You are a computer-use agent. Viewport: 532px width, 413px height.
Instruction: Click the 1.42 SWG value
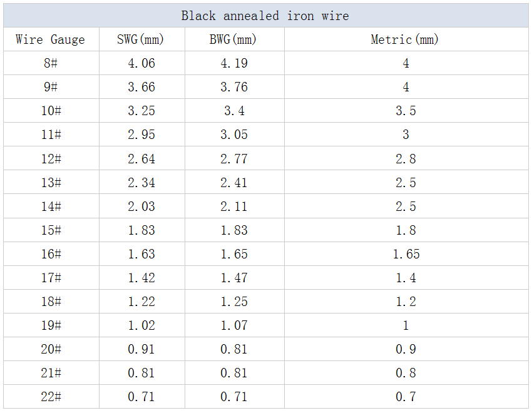point(141,278)
